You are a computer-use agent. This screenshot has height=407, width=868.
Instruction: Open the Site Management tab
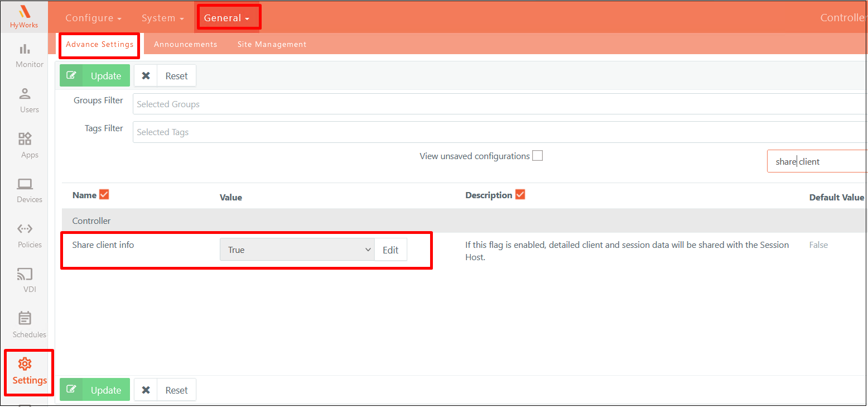click(272, 44)
